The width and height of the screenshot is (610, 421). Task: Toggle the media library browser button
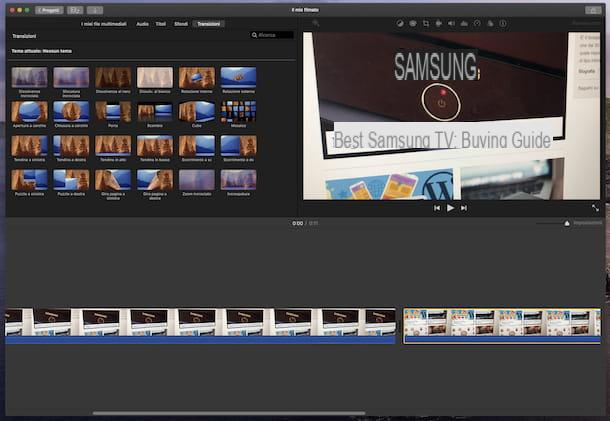pyautogui.click(x=75, y=11)
